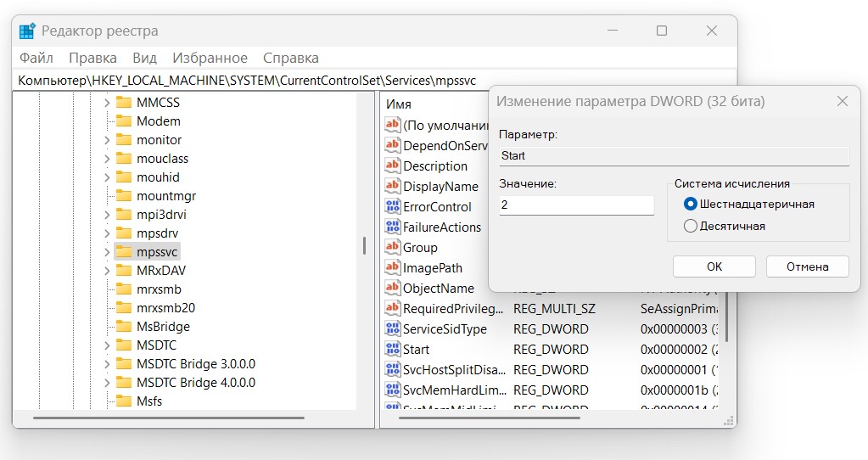Click the binary icon next to FailureActions
Image resolution: width=868 pixels, height=460 pixels.
[x=393, y=227]
